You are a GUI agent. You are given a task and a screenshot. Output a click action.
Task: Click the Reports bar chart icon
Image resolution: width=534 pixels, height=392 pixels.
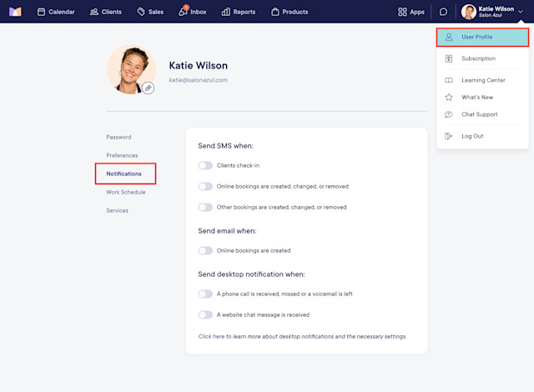[226, 12]
